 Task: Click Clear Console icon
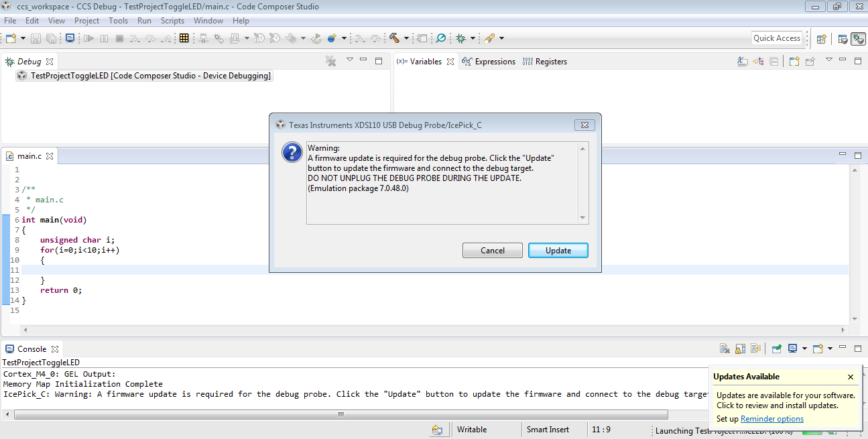click(725, 349)
